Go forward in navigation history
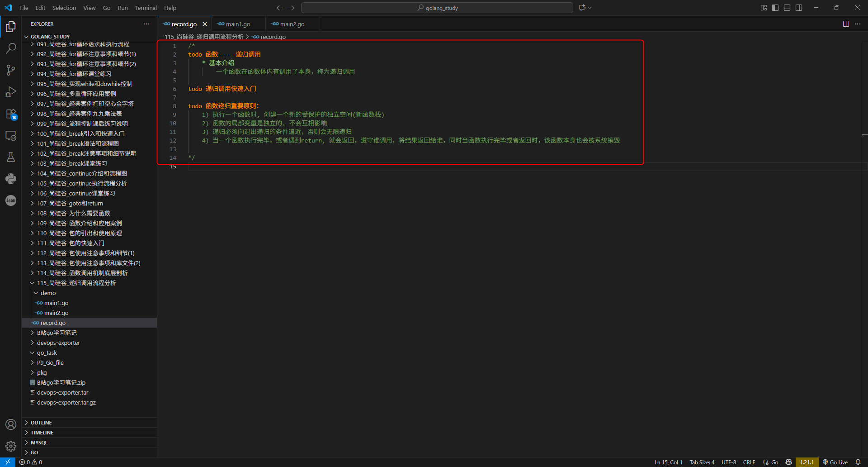868x467 pixels. click(292, 8)
